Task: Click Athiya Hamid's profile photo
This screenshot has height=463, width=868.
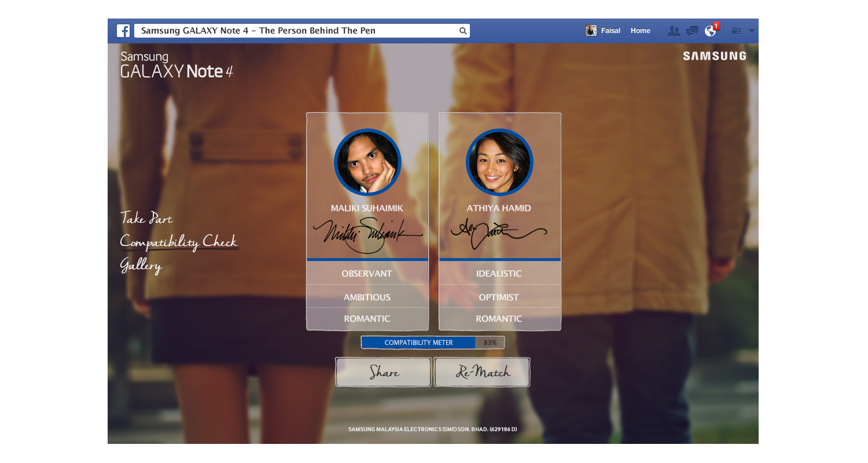Action: [x=499, y=162]
